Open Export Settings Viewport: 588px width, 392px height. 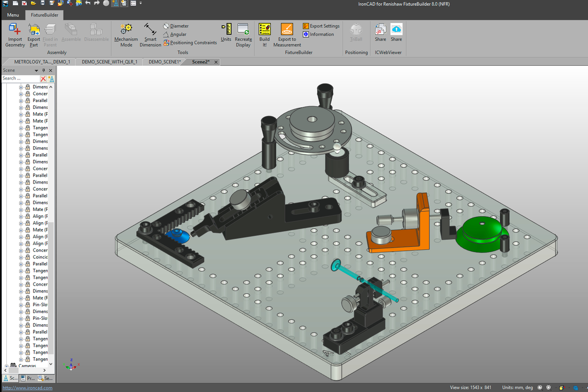point(321,26)
